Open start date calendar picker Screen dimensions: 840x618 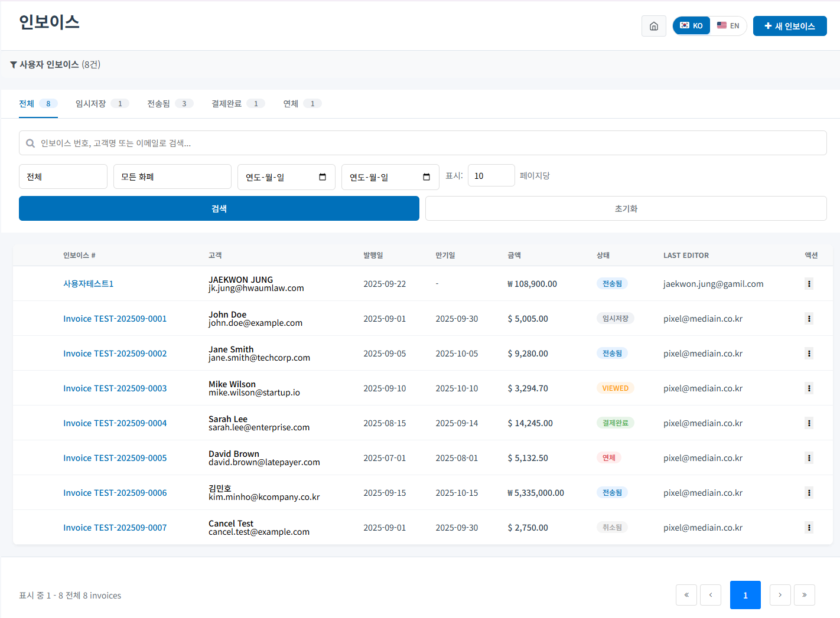click(323, 177)
